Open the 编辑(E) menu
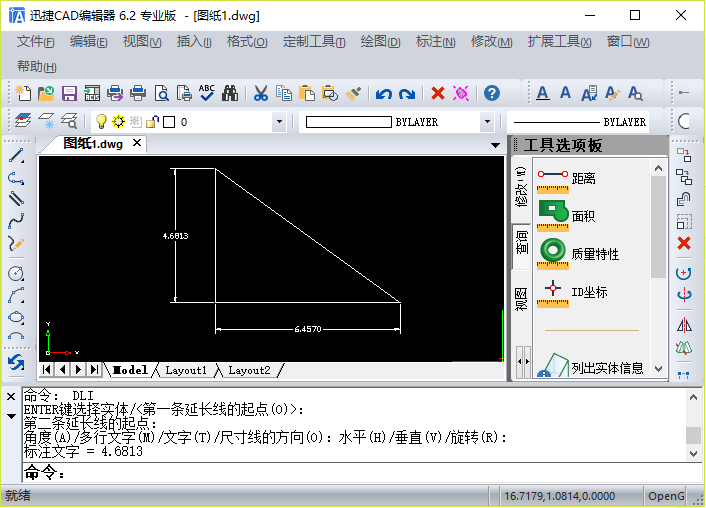The height and width of the screenshot is (508, 706). 88,42
